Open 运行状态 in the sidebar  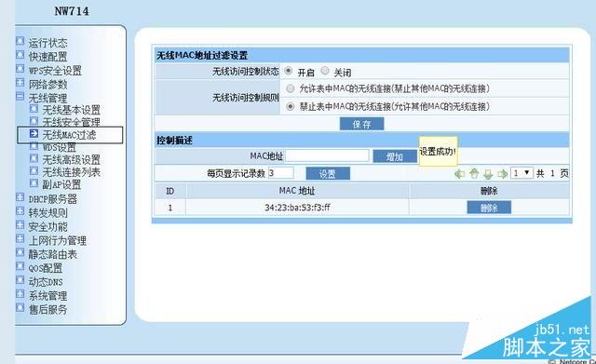[x=47, y=43]
